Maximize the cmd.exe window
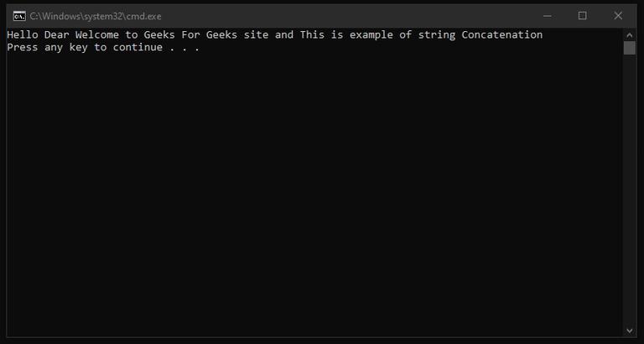This screenshot has height=344, width=644. point(583,15)
